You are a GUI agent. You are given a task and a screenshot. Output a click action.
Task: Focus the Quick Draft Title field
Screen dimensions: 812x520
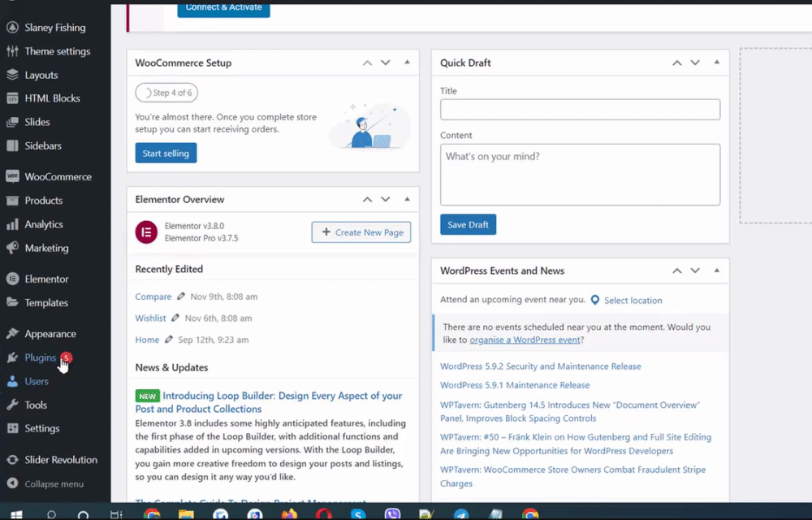pyautogui.click(x=580, y=110)
